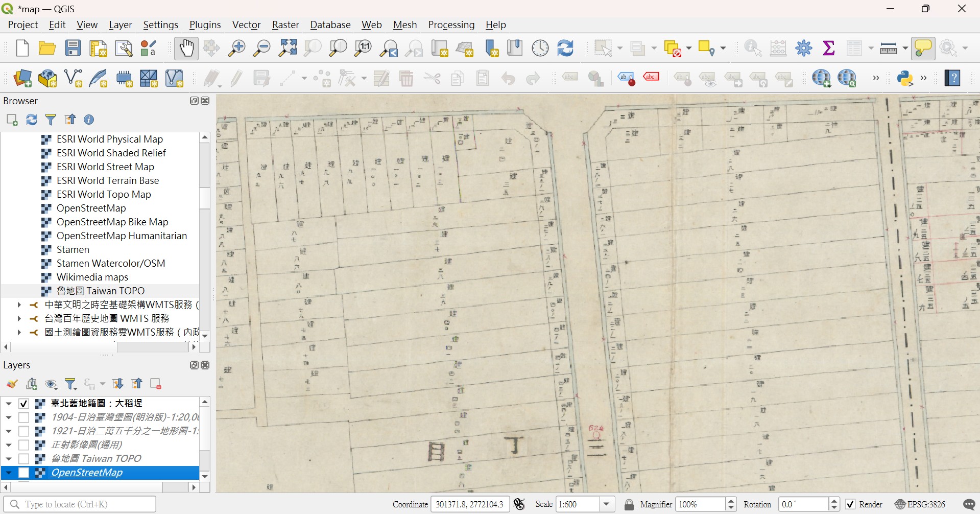This screenshot has width=980, height=514.
Task: Open New Print Layout icon
Action: (x=98, y=48)
